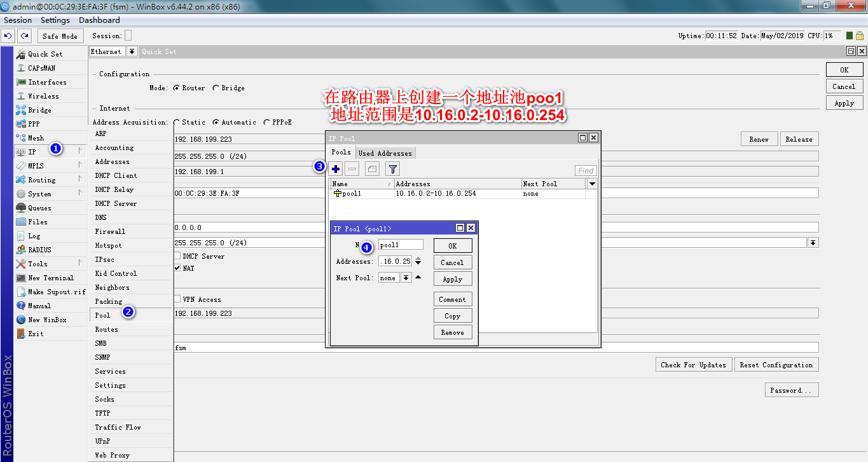Click Apply in IP Pool pool1 dialog
868x462 pixels.
453,279
